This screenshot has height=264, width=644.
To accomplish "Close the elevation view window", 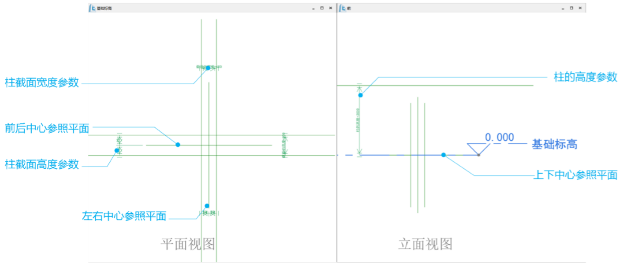I will pos(580,8).
